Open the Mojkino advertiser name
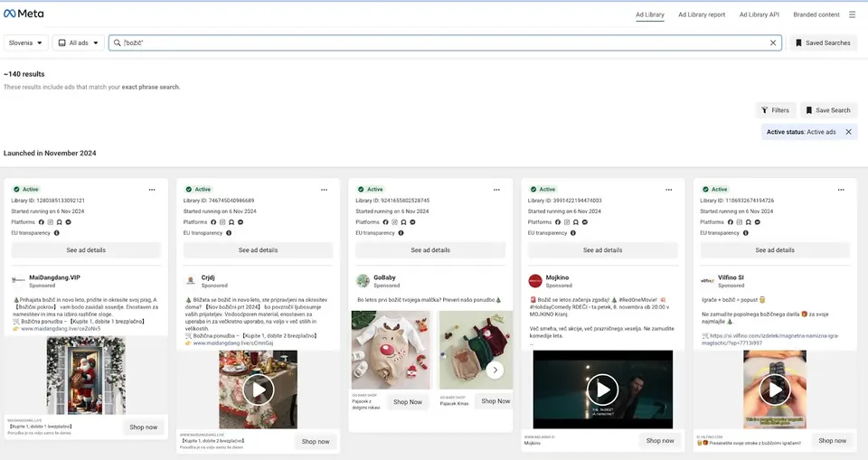Viewport: 868px width, 460px height. click(557, 277)
